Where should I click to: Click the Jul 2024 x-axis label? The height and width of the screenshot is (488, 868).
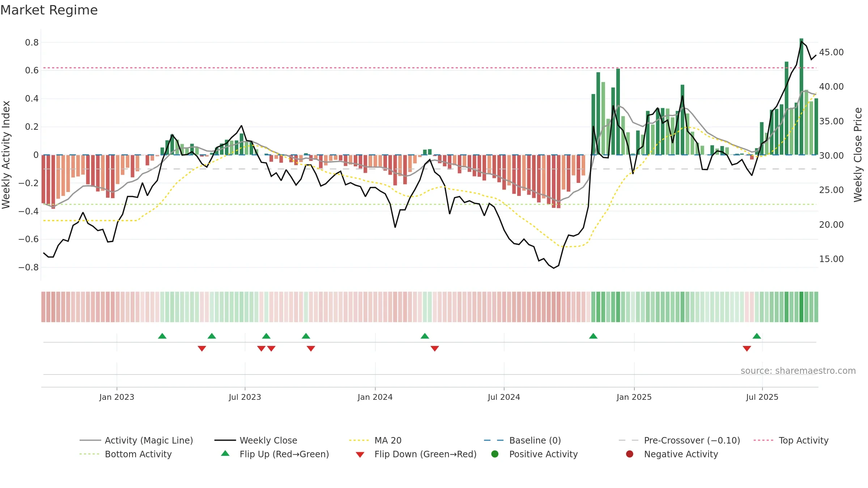coord(504,397)
